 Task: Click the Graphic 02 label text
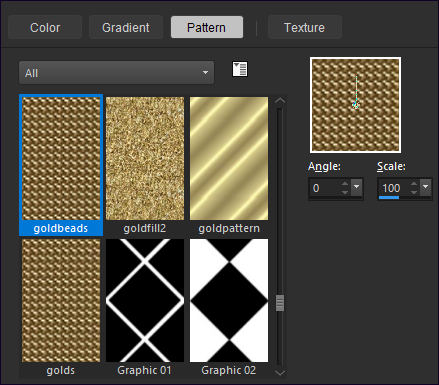click(229, 370)
